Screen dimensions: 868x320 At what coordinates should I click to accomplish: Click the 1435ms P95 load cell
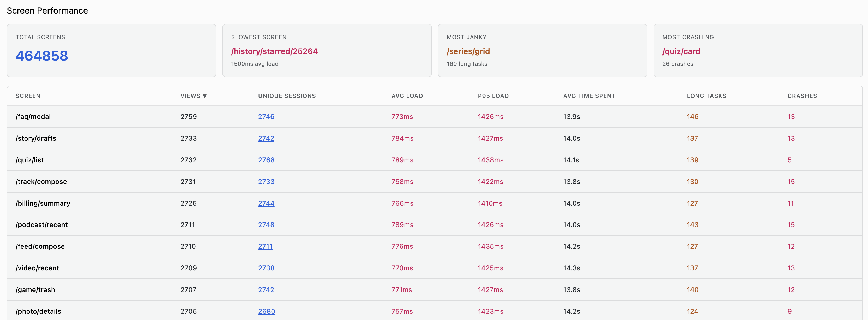click(x=491, y=246)
